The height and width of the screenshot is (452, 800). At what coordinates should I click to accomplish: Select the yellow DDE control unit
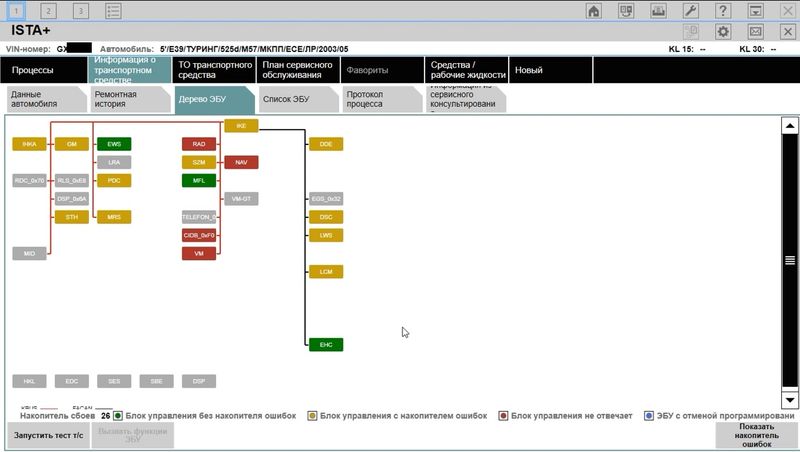pos(326,144)
